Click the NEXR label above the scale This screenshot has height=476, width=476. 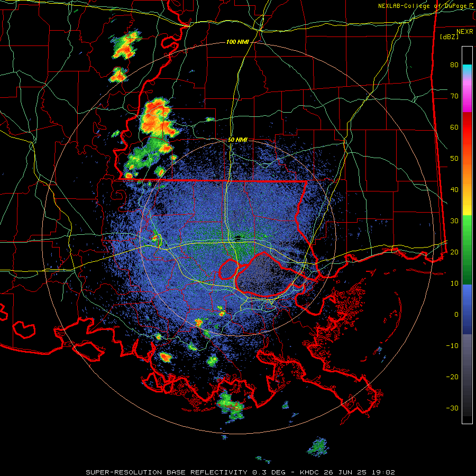click(464, 32)
